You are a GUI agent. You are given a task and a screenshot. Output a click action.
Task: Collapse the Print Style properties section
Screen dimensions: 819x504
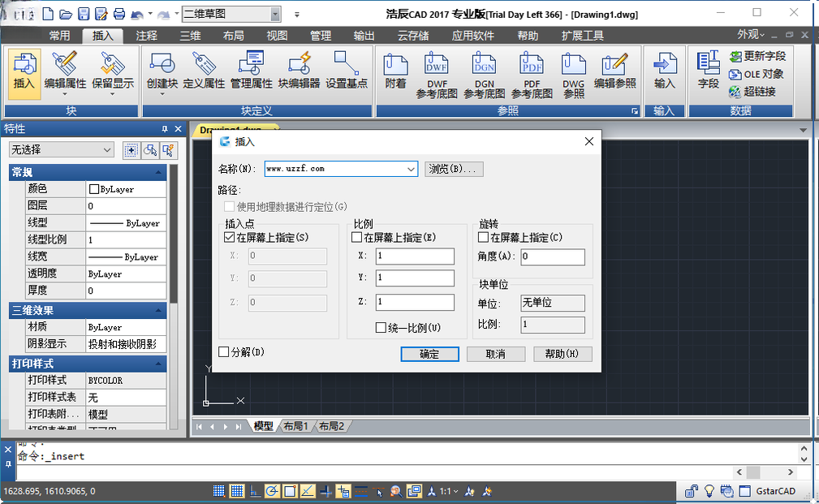click(x=158, y=364)
